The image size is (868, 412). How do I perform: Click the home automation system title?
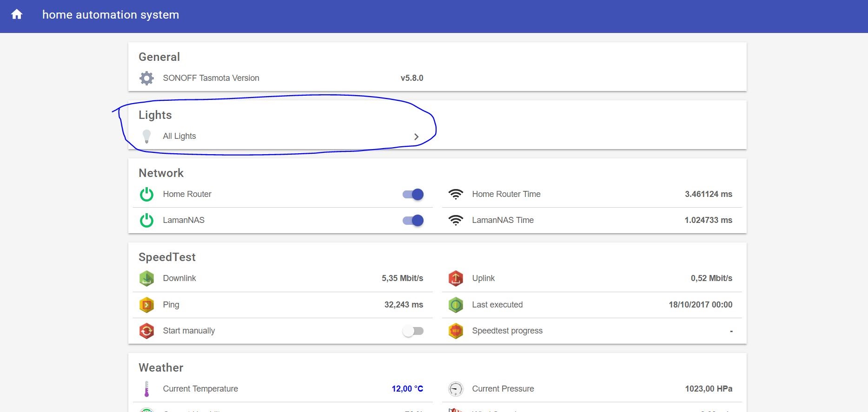point(111,14)
